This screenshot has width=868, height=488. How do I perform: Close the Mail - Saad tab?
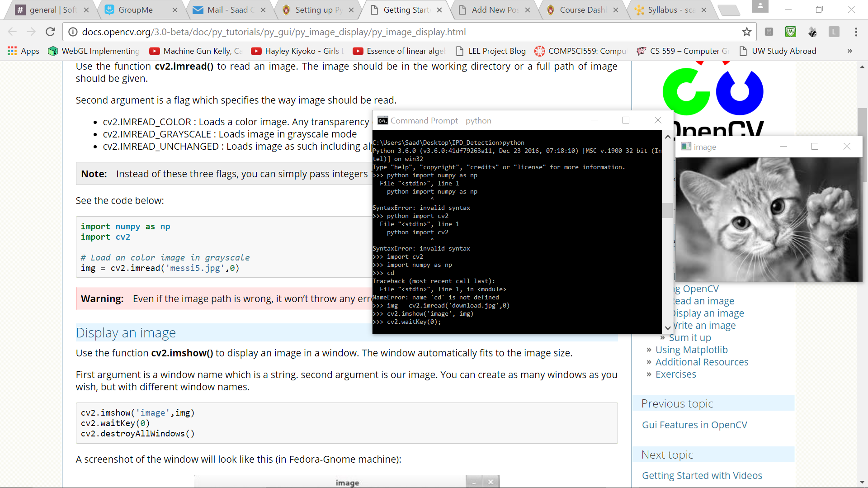[x=263, y=10]
